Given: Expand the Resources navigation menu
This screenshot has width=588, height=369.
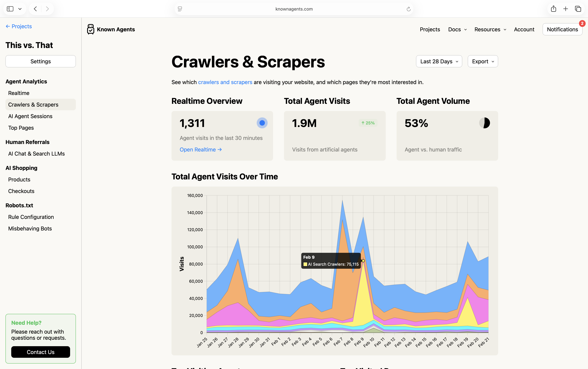Looking at the screenshot, I should coord(490,29).
